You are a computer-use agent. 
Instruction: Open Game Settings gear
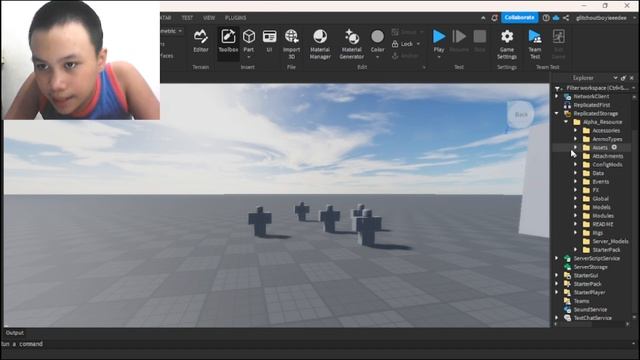click(507, 43)
